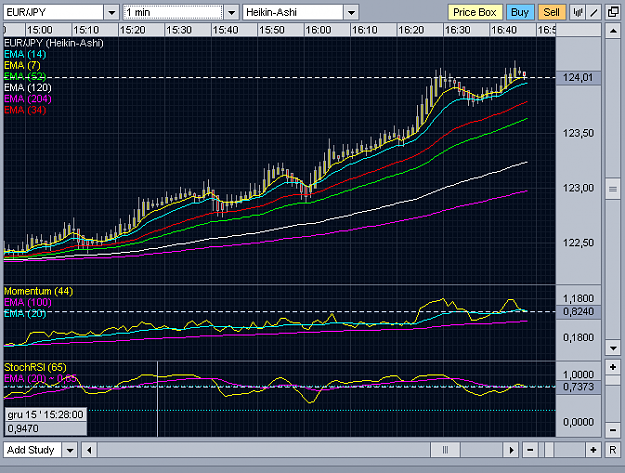Image resolution: width=625 pixels, height=473 pixels.
Task: Click the 15:30 time axis label
Action: 179,30
